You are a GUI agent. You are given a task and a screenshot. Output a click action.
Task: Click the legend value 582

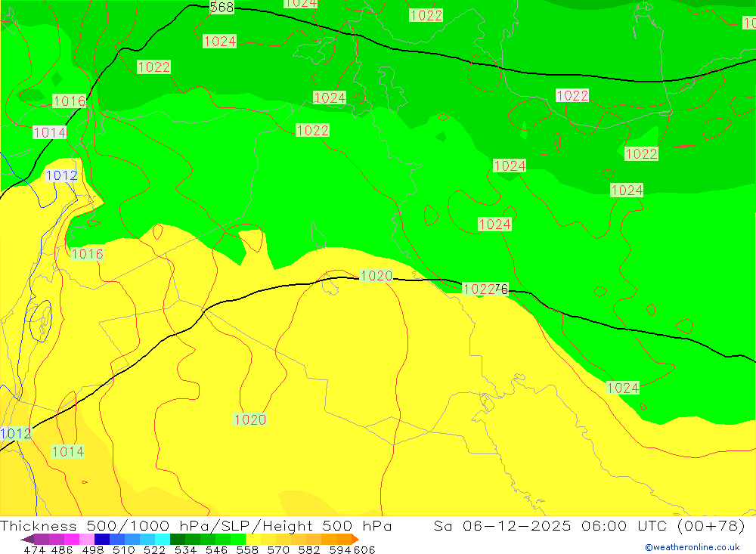click(309, 549)
